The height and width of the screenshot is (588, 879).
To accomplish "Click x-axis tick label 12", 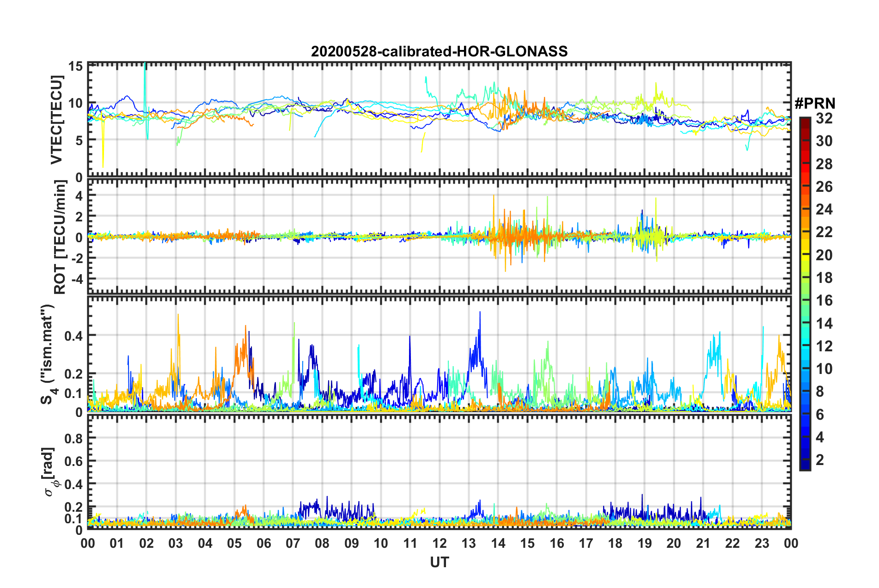I will coord(439,543).
